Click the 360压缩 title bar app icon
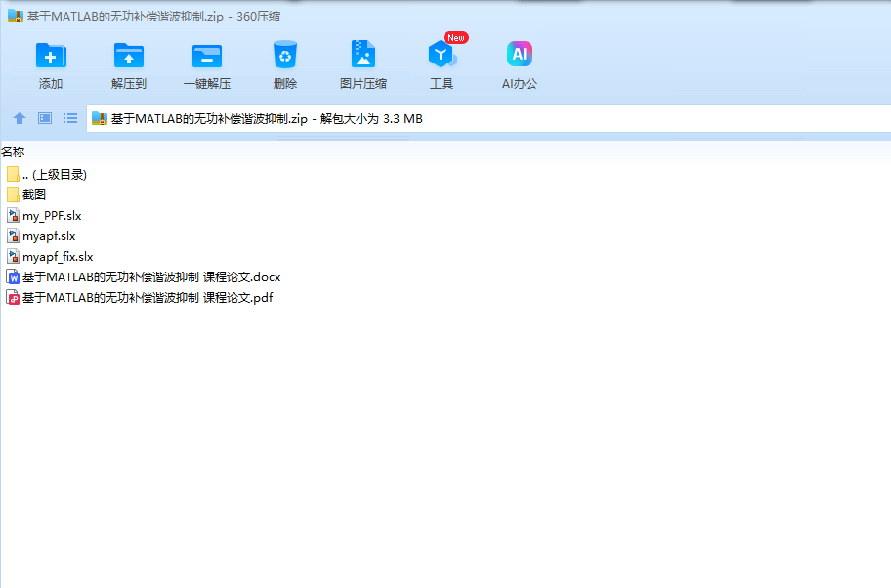Image resolution: width=891 pixels, height=588 pixels. pos(16,16)
